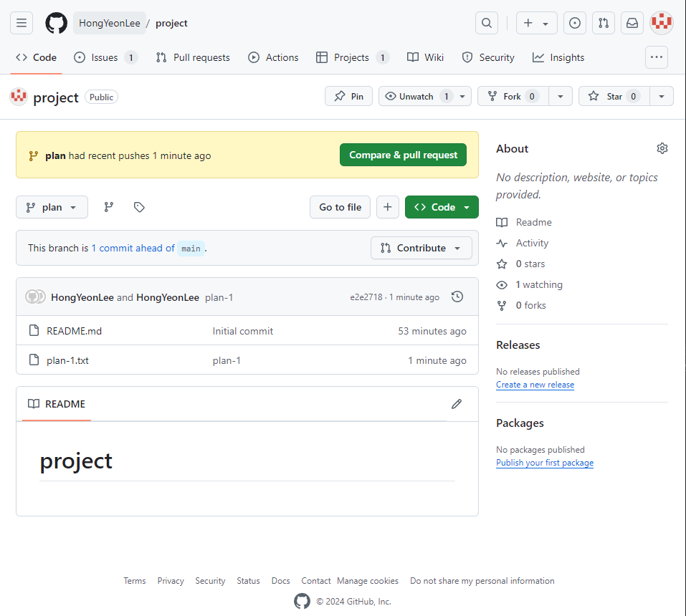The width and height of the screenshot is (686, 616).
Task: Open the issues shortcut icon in header
Action: [575, 23]
